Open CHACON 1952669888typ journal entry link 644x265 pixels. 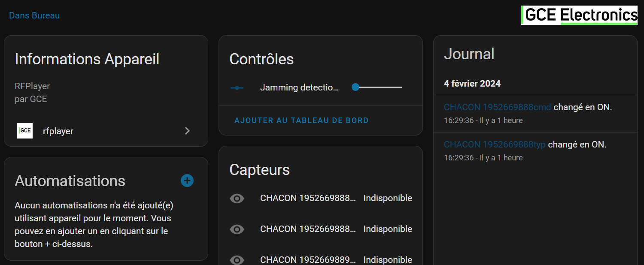point(495,145)
